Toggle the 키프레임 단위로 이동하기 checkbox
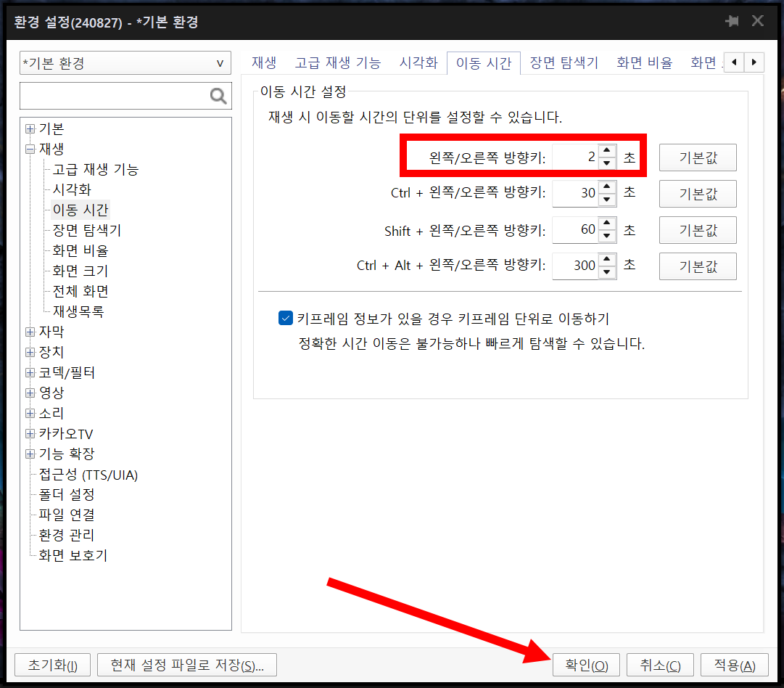The height and width of the screenshot is (688, 784). [x=286, y=318]
